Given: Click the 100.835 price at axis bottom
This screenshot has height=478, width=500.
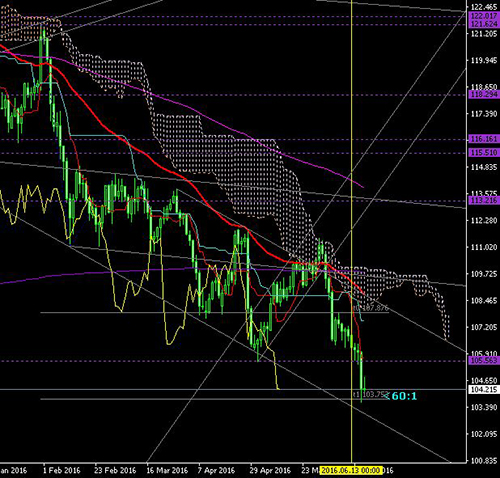Looking at the screenshot, I should (x=484, y=461).
